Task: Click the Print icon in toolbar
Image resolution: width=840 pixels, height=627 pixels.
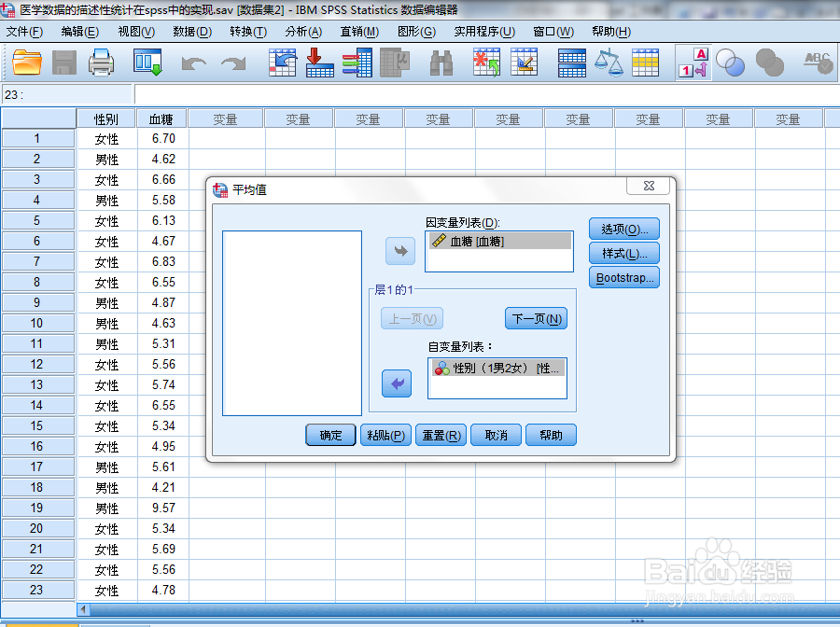Action: click(x=101, y=63)
